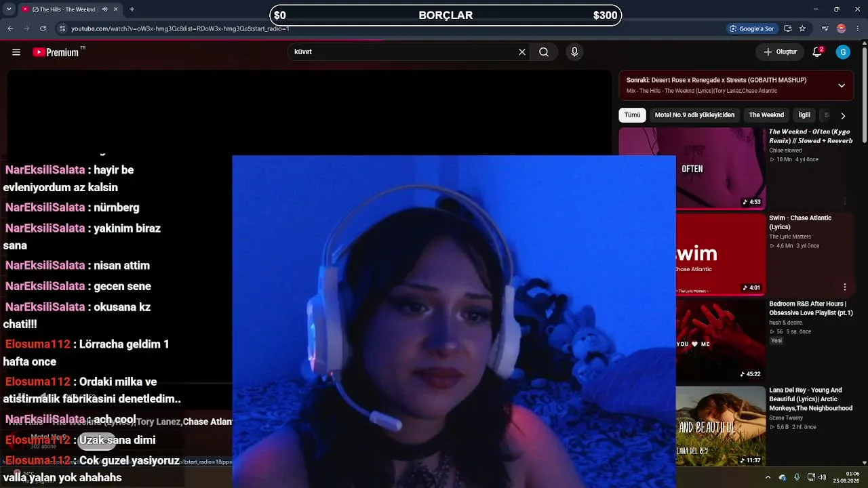Click the taskbar microphone tray icon
This screenshot has height=488, width=868.
point(797,477)
